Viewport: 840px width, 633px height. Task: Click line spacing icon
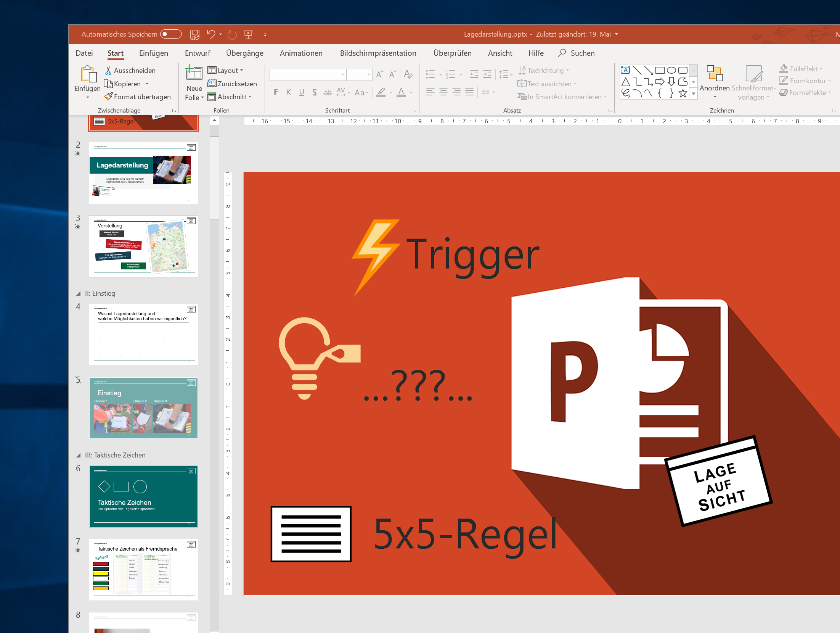coord(504,74)
